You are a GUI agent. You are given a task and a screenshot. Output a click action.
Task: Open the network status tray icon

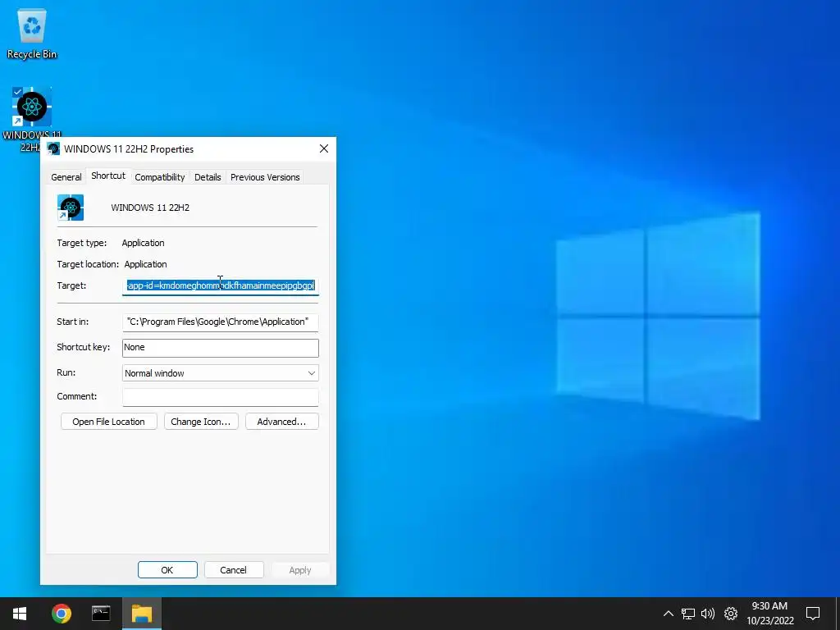click(688, 614)
